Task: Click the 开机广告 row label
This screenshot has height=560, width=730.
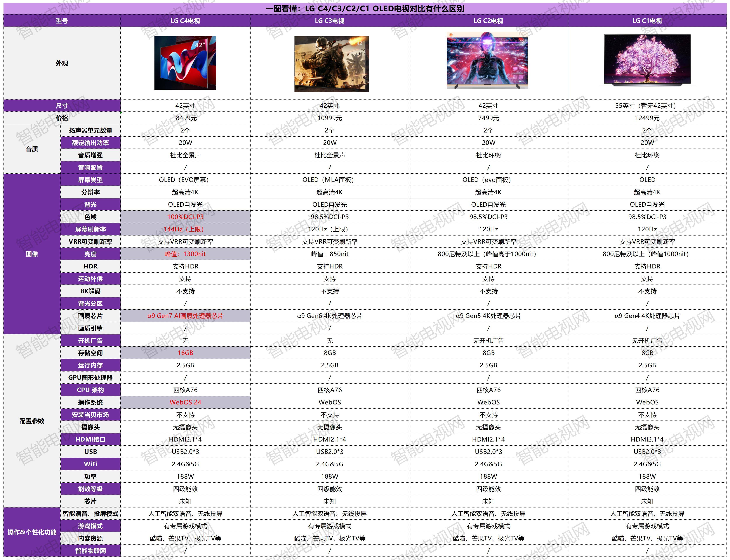Action: tap(90, 340)
